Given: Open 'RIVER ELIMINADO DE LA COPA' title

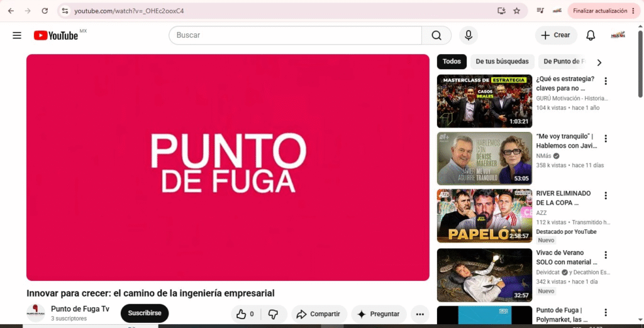Looking at the screenshot, I should (563, 198).
